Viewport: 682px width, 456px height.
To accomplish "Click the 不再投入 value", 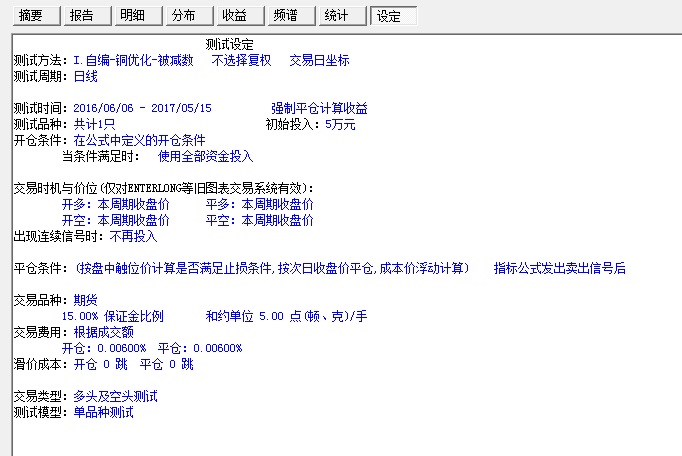I will [133, 236].
